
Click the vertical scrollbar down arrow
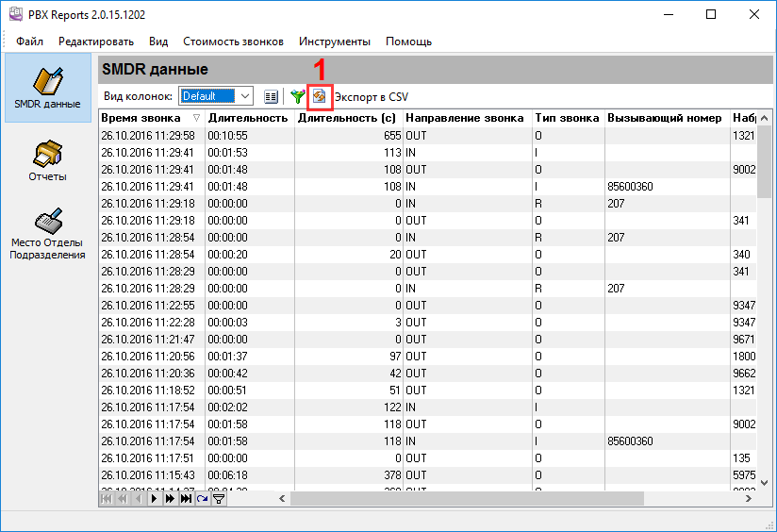coord(764,482)
